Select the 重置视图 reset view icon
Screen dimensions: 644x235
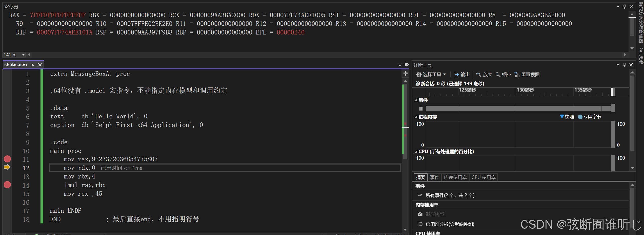(517, 74)
